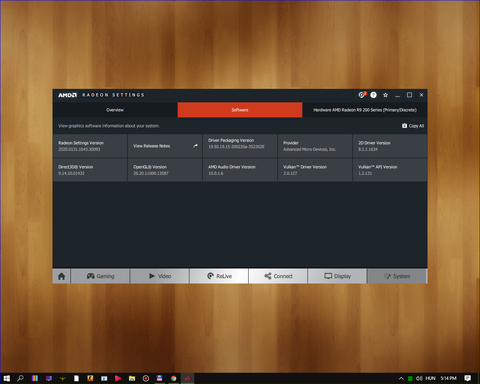Screen dimensions: 480x384
Task: Open the red record-circle taskbar app
Action: coord(146,378)
